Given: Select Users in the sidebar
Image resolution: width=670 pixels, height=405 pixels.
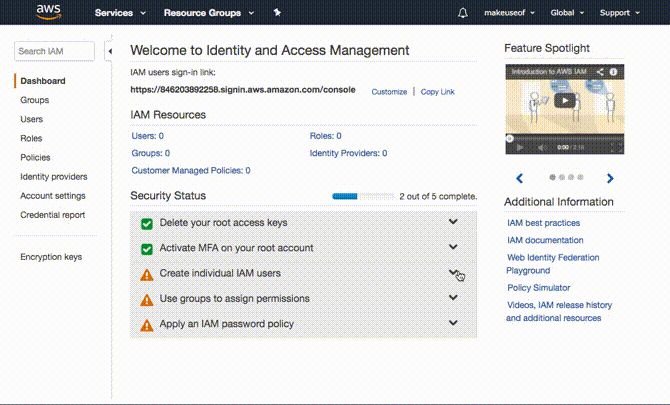Looking at the screenshot, I should pos(32,119).
